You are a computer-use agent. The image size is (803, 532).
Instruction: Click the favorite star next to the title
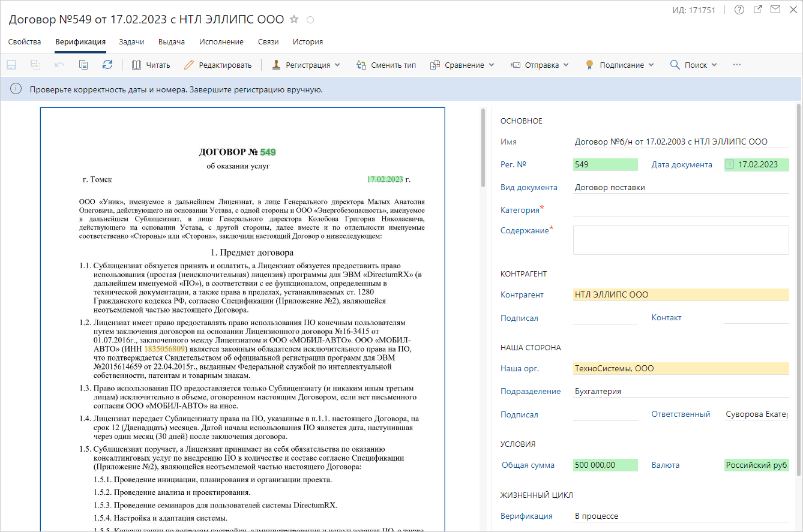(x=294, y=20)
